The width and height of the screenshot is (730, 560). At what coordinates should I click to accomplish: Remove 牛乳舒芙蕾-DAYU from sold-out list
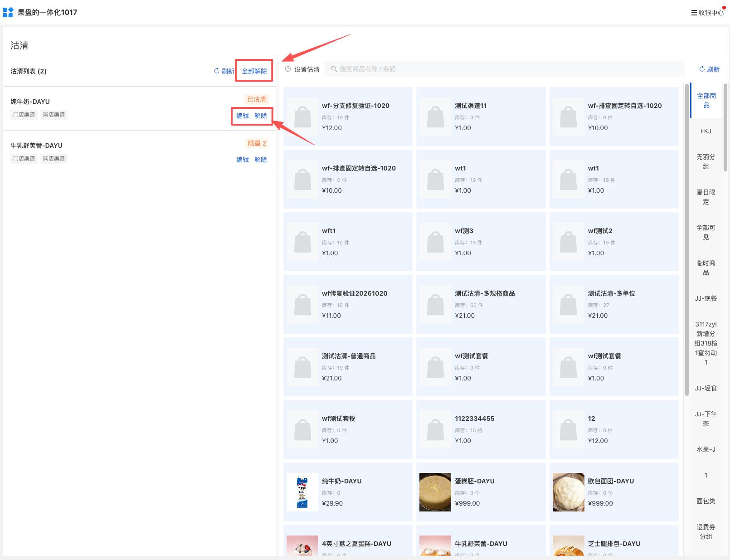point(261,160)
